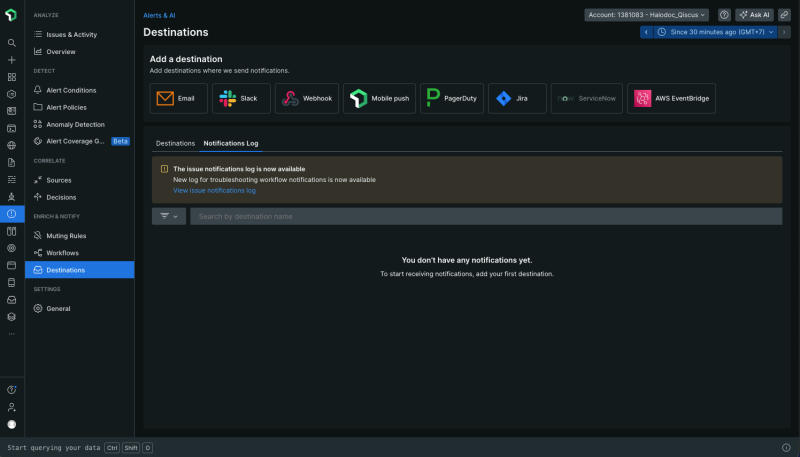Select the highlighted Alerts exclamation rail icon
The width and height of the screenshot is (800, 457).
pos(12,214)
